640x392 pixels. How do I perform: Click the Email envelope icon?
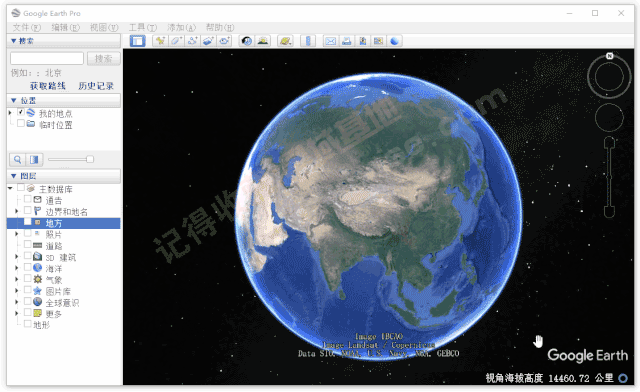[x=331, y=41]
